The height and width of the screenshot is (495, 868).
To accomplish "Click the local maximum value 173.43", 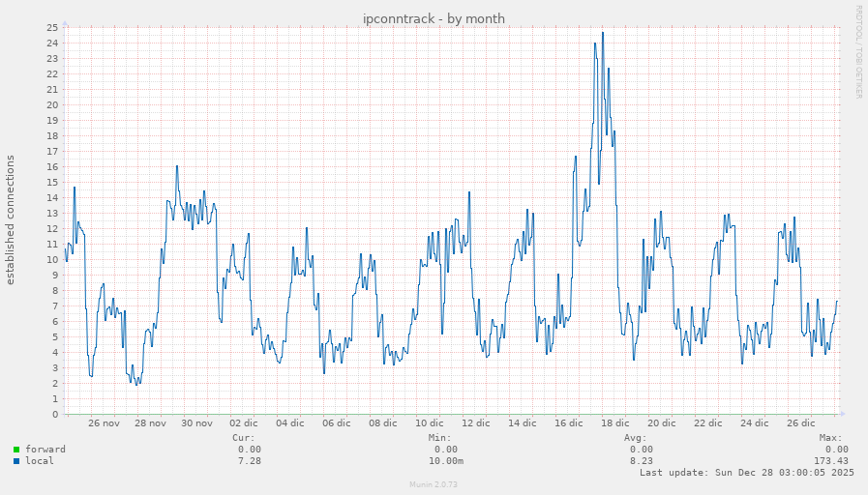I will 831,461.
